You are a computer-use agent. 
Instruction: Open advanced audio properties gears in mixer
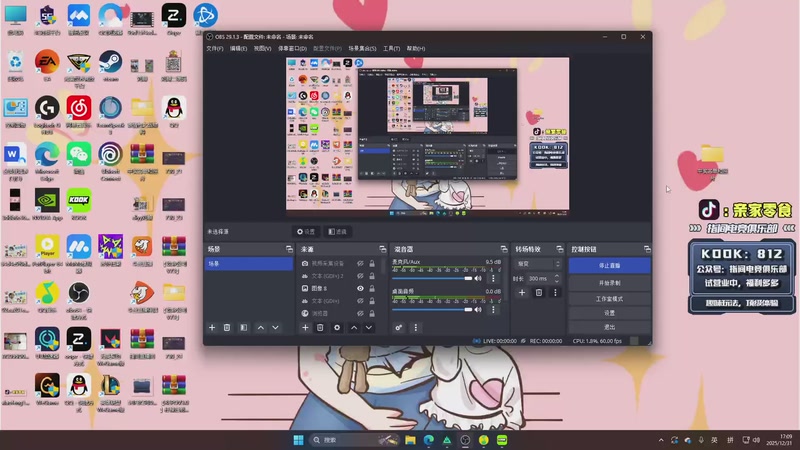click(398, 328)
